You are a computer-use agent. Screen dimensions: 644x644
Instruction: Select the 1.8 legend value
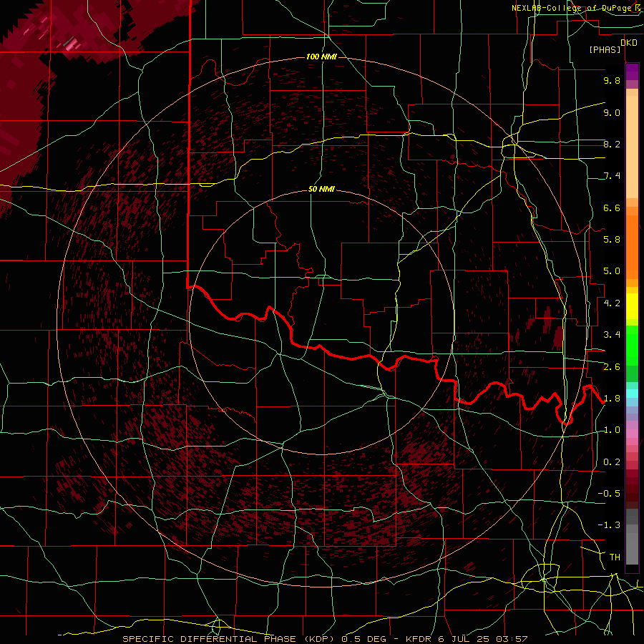point(612,399)
